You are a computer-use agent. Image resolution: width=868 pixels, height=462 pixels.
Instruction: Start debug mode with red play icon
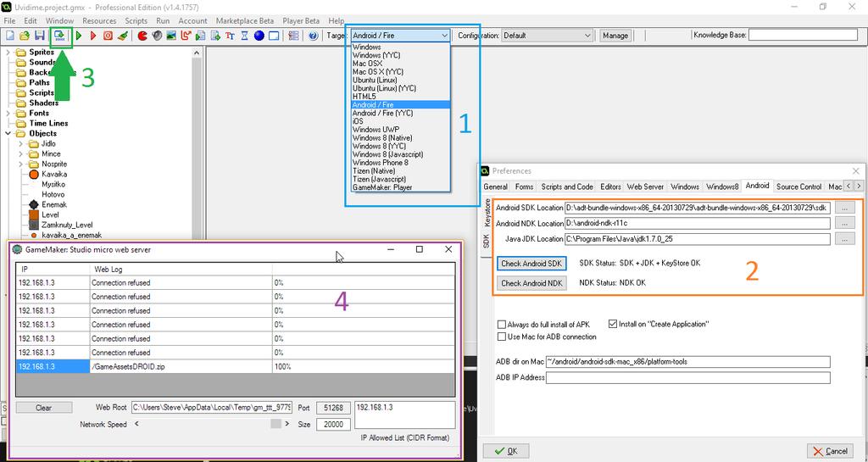click(x=93, y=36)
